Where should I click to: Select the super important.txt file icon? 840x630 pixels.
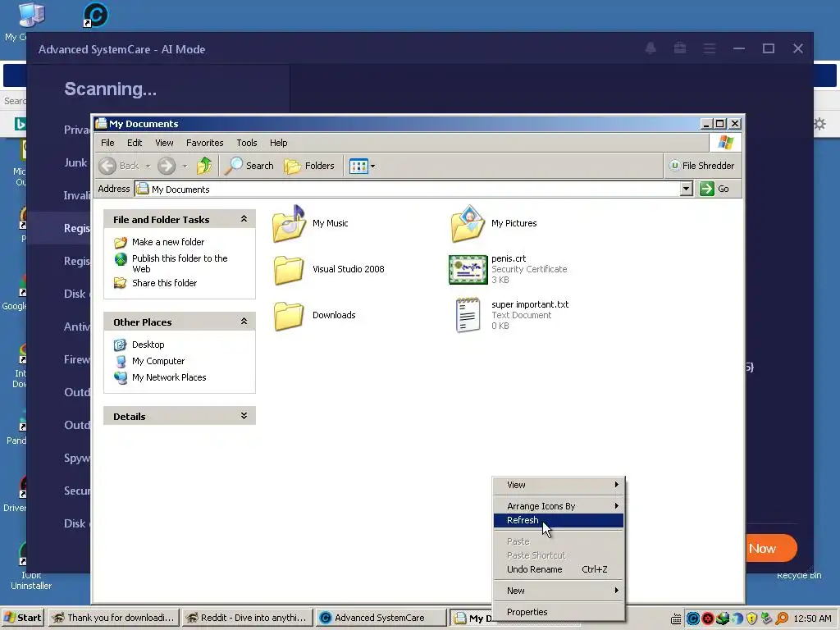click(x=468, y=316)
